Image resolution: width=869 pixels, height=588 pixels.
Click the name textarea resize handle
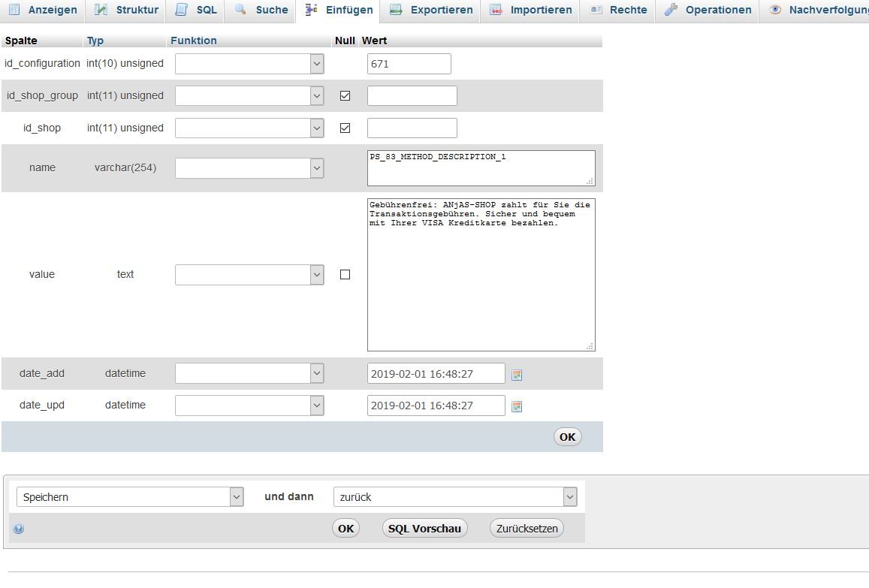pyautogui.click(x=590, y=181)
